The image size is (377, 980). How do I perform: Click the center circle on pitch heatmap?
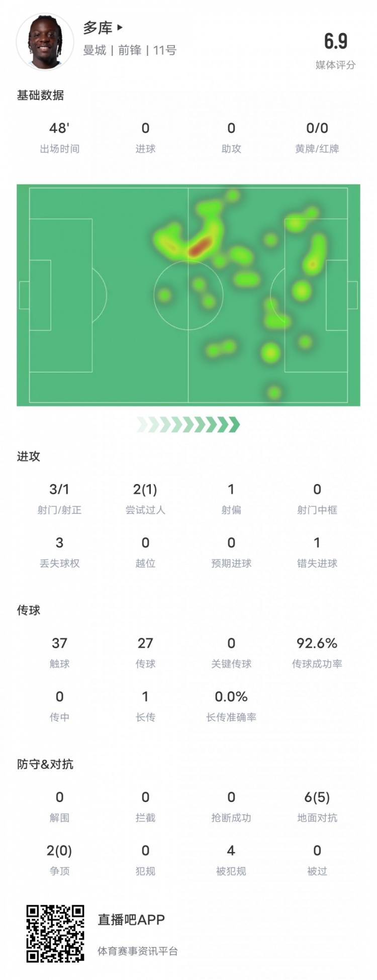click(189, 295)
